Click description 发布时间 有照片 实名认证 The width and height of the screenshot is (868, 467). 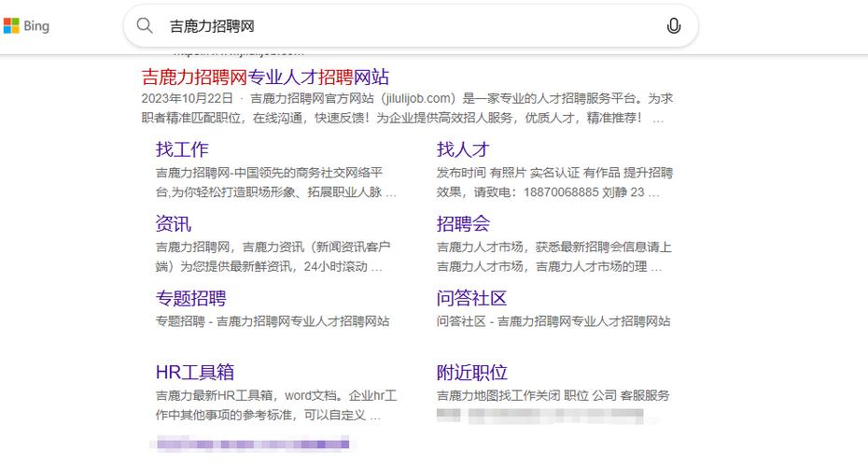coord(554,173)
